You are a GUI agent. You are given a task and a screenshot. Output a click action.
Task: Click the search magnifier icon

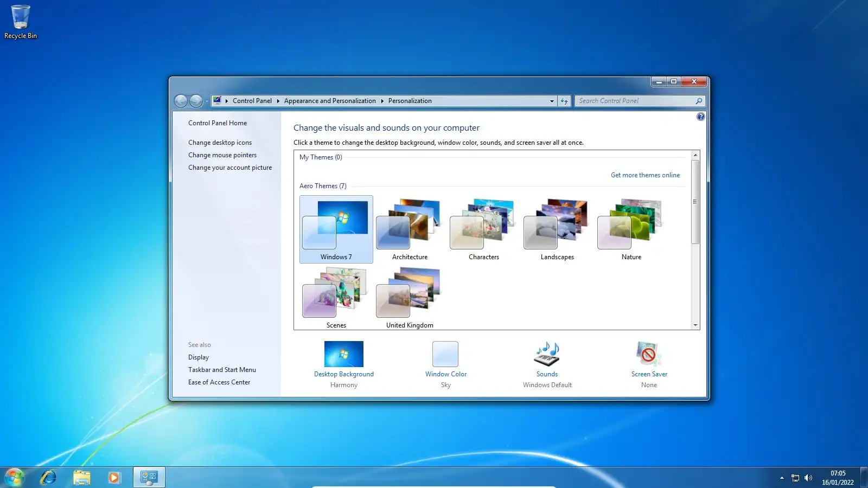pos(699,101)
